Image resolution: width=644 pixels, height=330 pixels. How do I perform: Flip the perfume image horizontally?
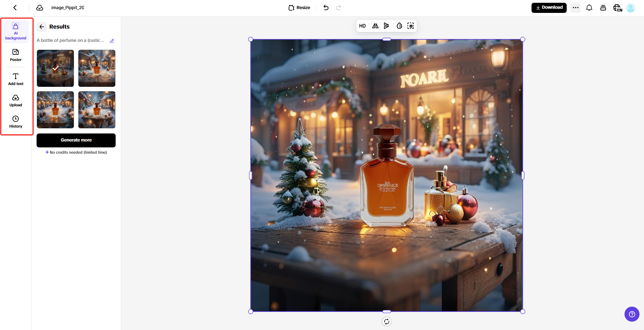[x=375, y=25]
